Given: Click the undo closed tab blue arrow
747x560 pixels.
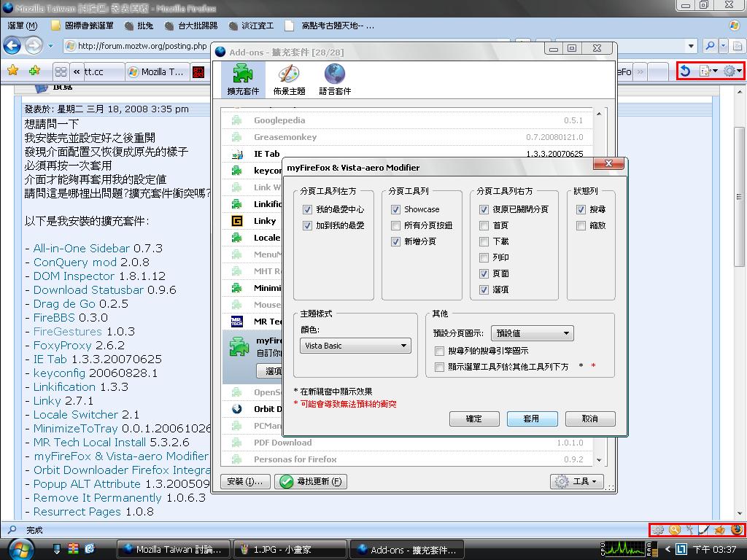Looking at the screenshot, I should pyautogui.click(x=685, y=71).
